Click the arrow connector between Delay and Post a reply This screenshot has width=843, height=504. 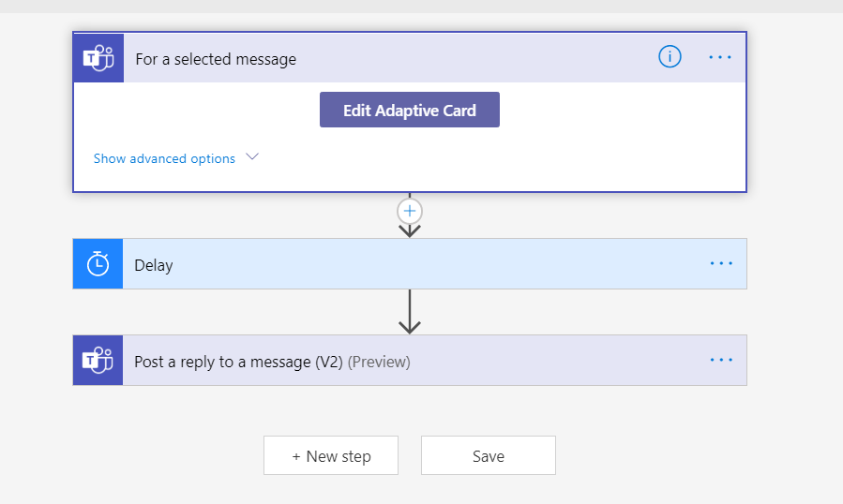pyautogui.click(x=409, y=311)
